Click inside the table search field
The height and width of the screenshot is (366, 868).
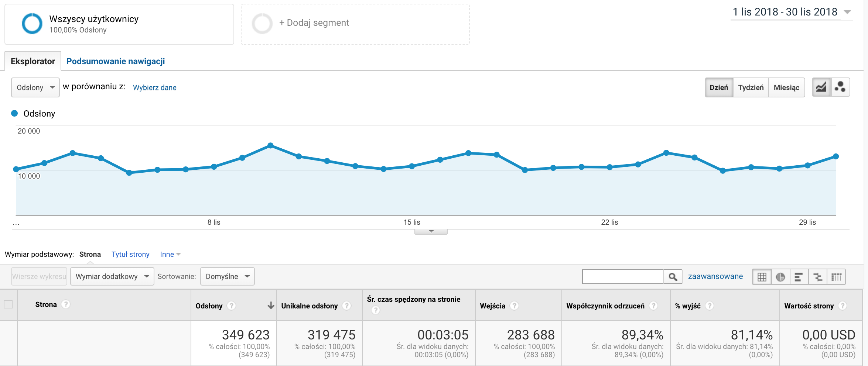[623, 277]
